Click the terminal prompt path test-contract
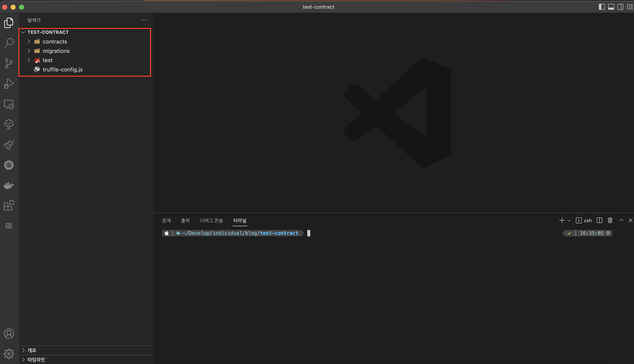This screenshot has height=364, width=634. coord(279,233)
